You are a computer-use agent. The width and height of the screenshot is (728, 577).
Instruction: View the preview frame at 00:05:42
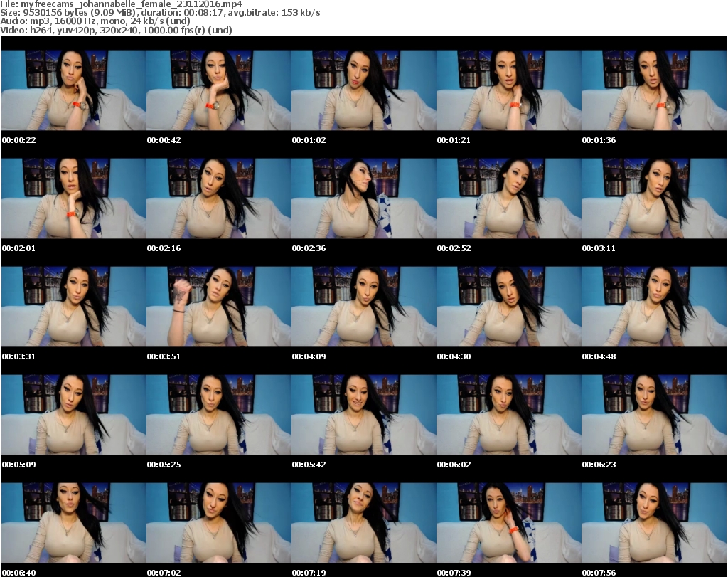363,415
